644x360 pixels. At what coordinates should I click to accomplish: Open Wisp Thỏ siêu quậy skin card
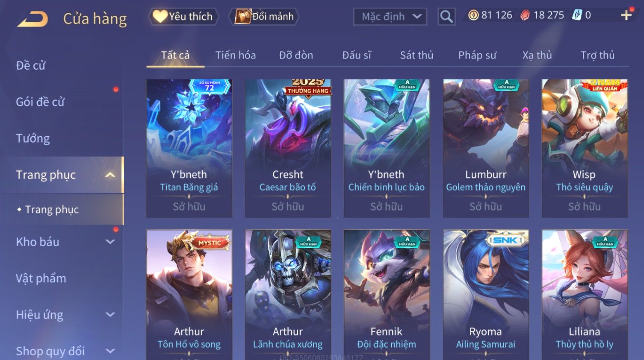[x=585, y=148]
